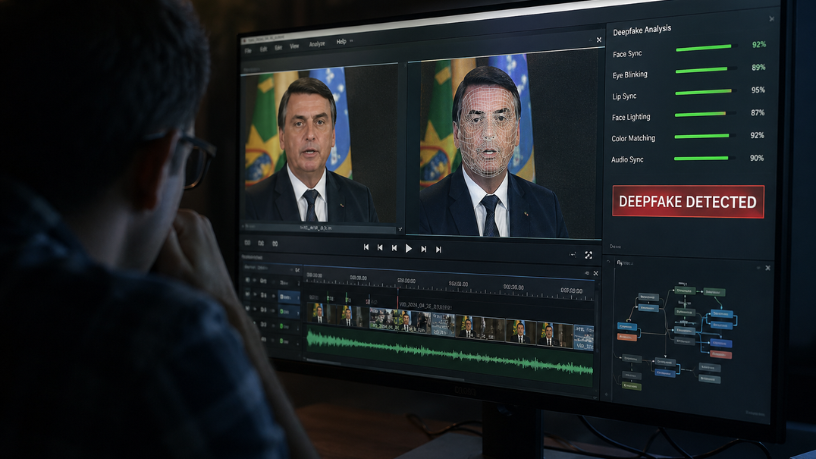Screen dimensions: 816x459
Task: Close the Deepfake Analysis panel
Action: pyautogui.click(x=771, y=19)
